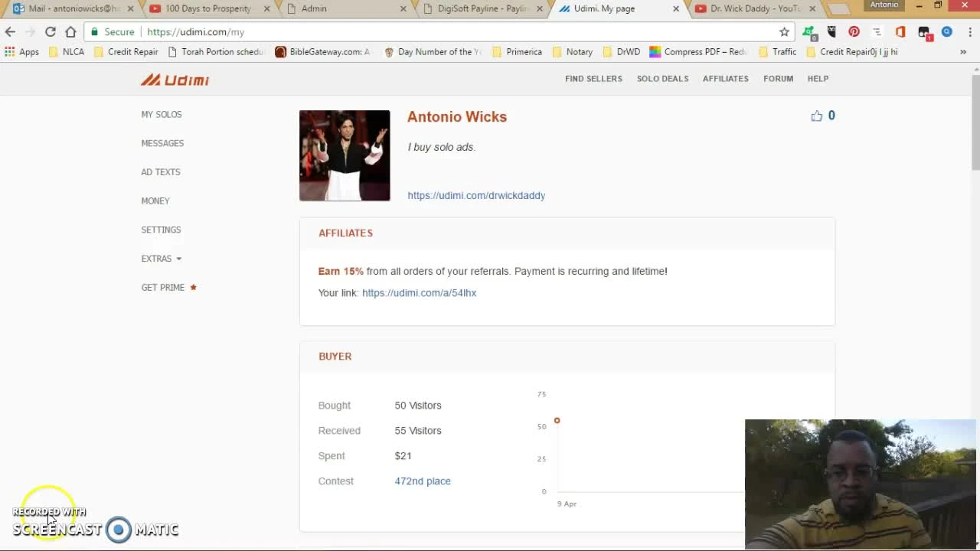Click the Antonio Wicks name heading
Viewport: 980px width, 551px height.
point(457,117)
